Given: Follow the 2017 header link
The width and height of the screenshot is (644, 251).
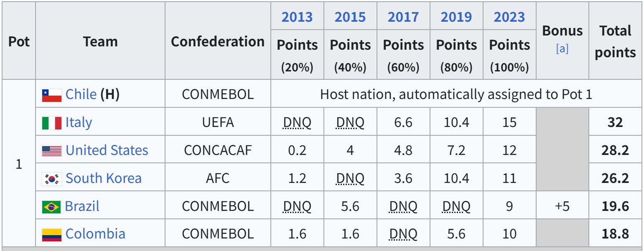Looking at the screenshot, I should coord(403,17).
